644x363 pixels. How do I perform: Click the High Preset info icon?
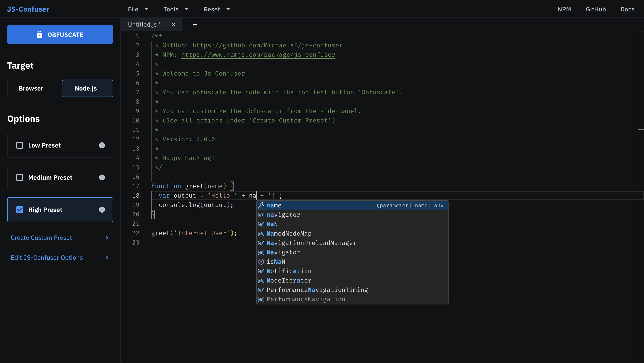(x=102, y=210)
